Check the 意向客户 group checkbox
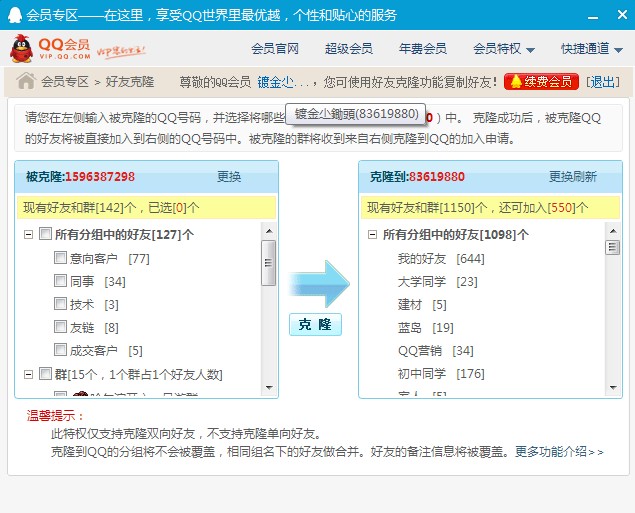Viewport: 635px width, 513px height. 61,258
